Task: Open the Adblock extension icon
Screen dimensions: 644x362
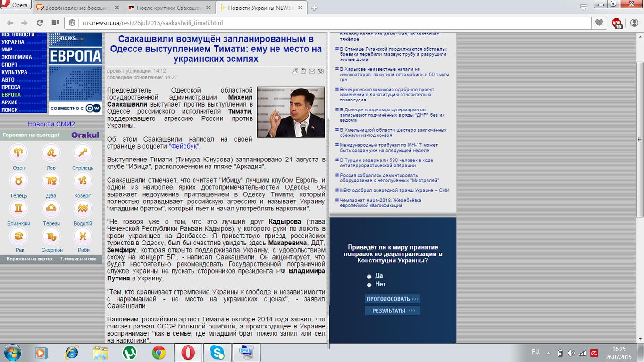Action: 617,23
